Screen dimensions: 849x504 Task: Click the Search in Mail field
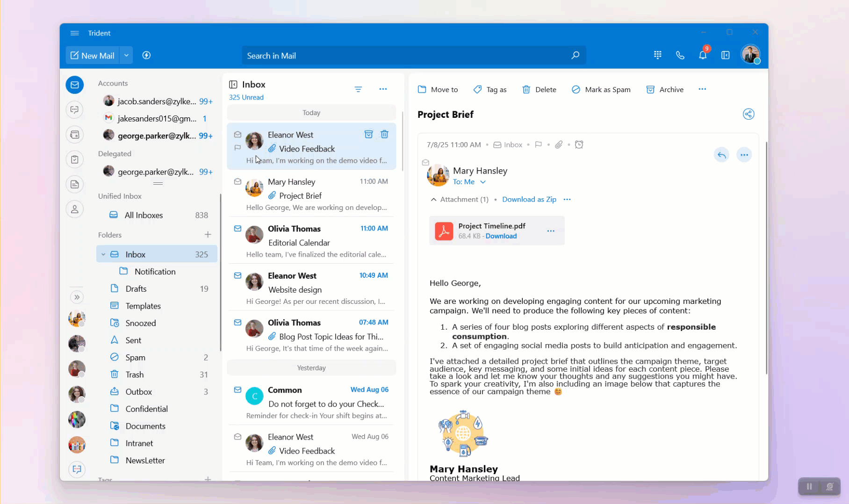(413, 55)
